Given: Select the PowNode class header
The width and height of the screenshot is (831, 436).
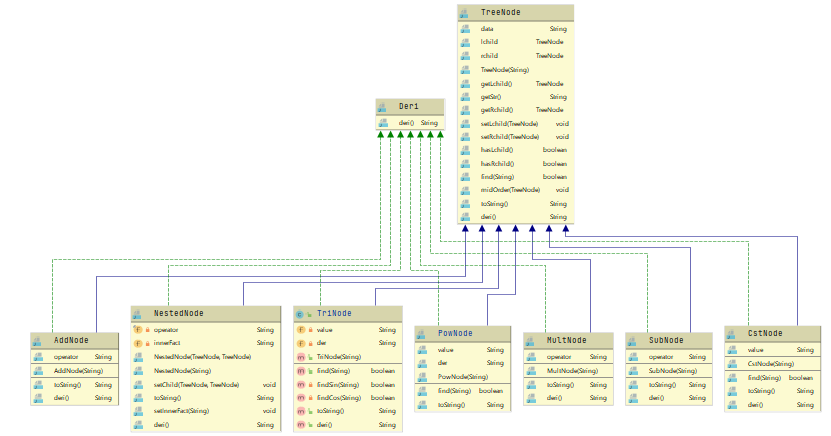Looking at the screenshot, I should pos(463,334).
